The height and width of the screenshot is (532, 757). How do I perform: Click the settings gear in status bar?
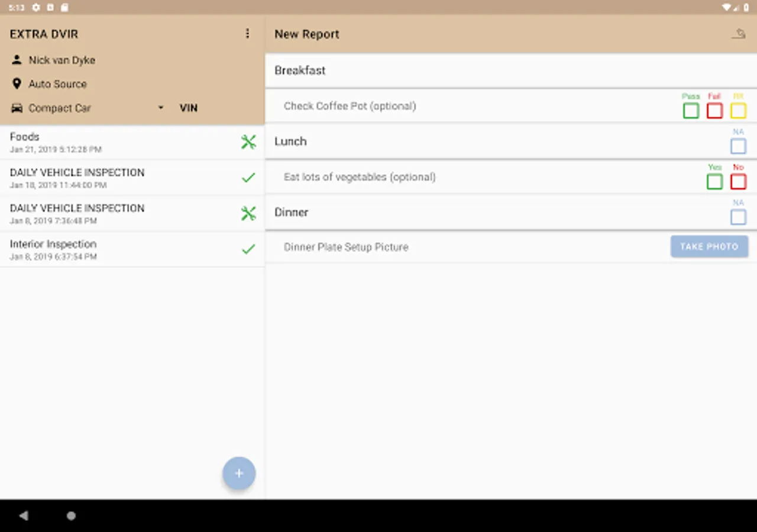click(36, 8)
